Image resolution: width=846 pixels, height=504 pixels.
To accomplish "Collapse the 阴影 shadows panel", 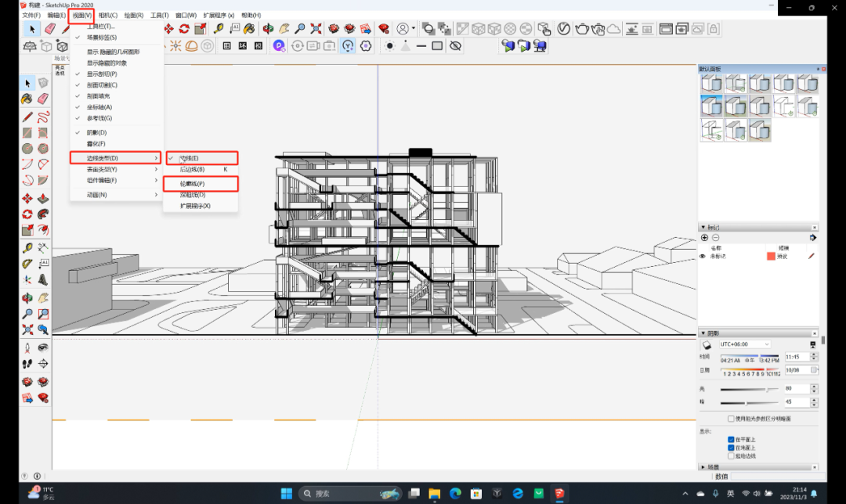I will (703, 333).
